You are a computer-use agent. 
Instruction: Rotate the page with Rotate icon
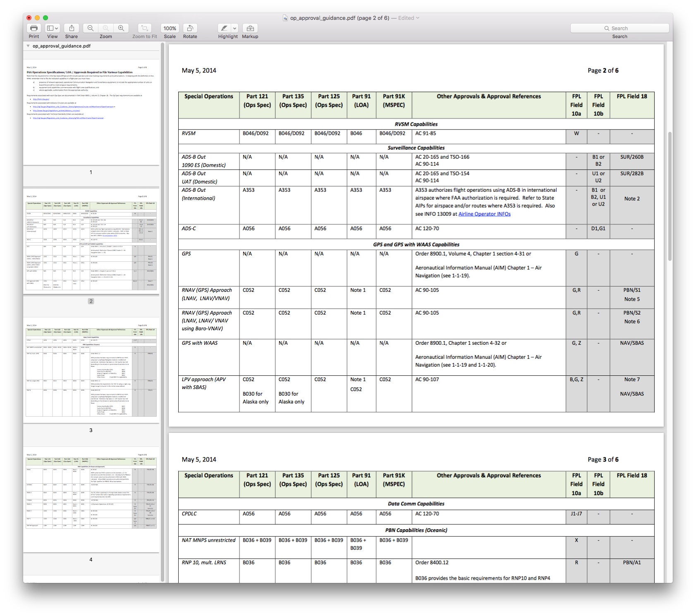[x=190, y=28]
